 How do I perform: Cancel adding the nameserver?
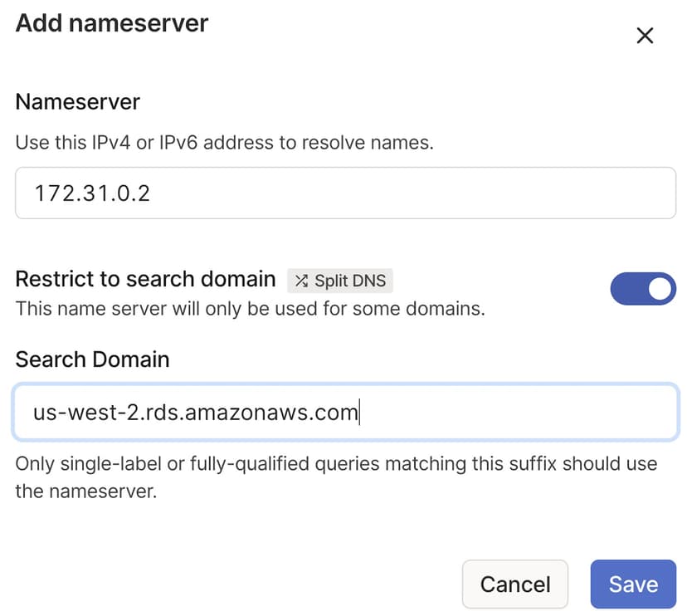point(514,584)
